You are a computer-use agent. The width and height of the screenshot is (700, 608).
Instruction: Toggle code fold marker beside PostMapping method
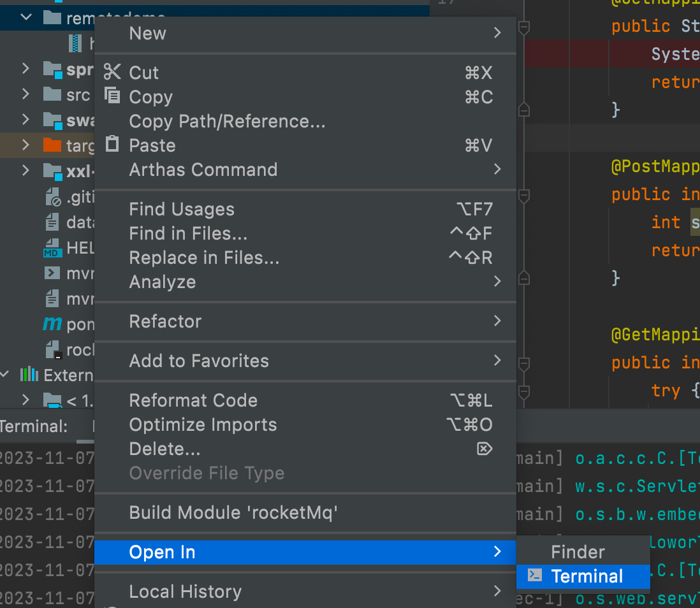point(524,195)
